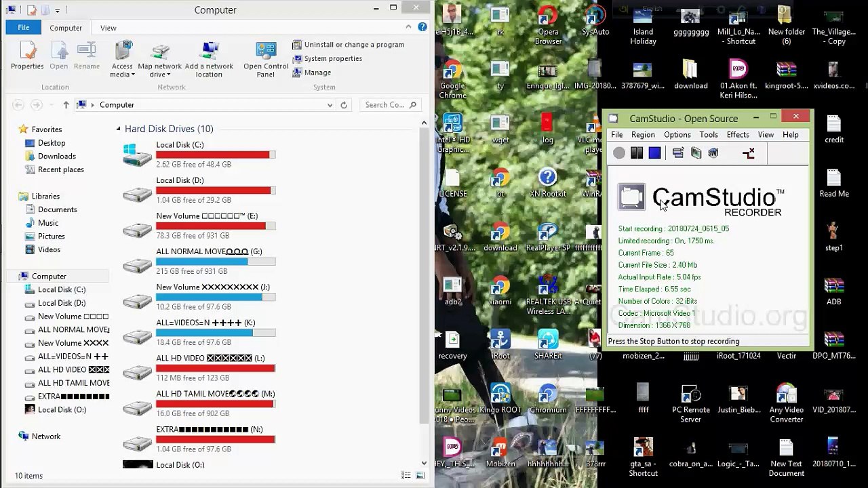Click the drive list scrollbar down arrow
Image resolution: width=868 pixels, height=488 pixels.
click(425, 464)
